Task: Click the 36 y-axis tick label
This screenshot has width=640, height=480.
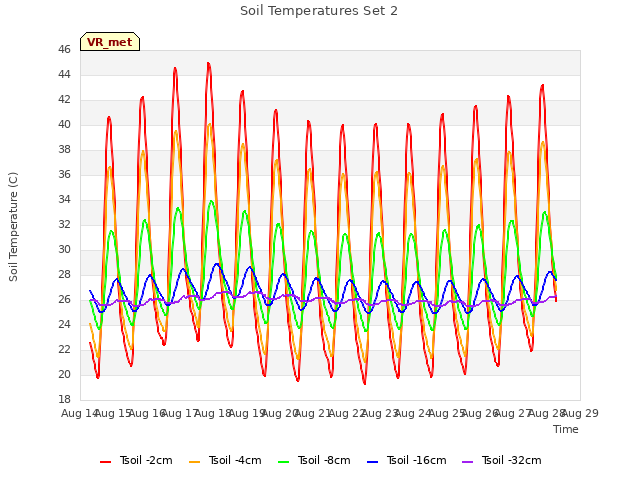Action: pos(64,175)
